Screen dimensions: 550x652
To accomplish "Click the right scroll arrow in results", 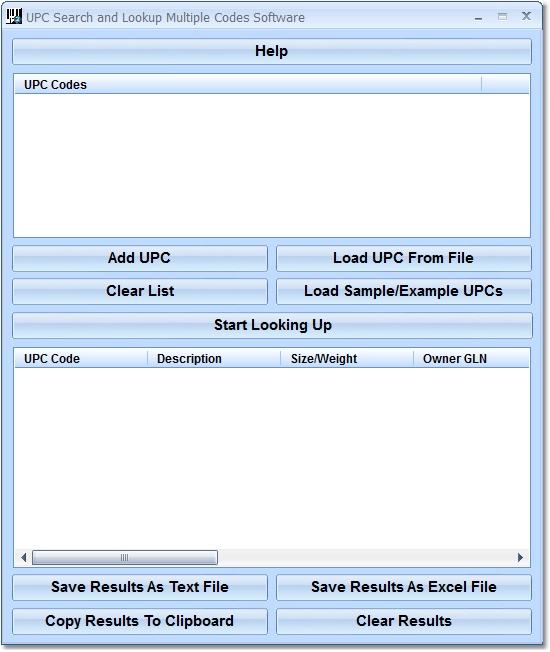I will 520,558.
